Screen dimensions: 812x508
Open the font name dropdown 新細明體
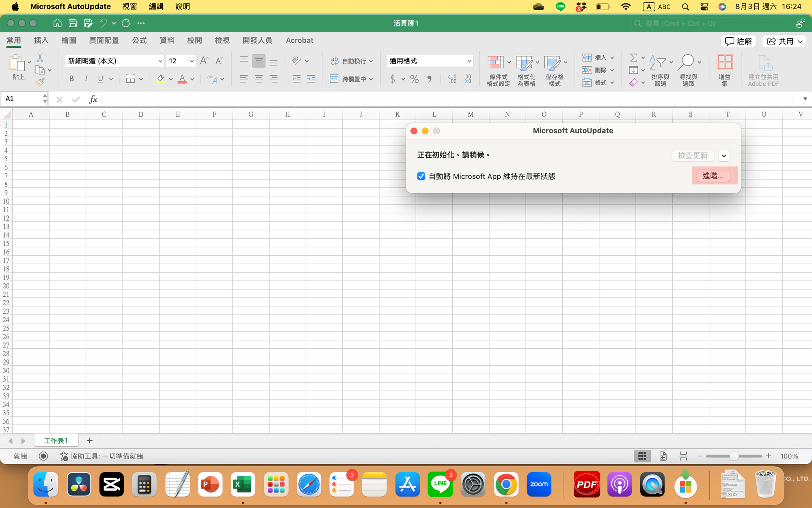pos(160,61)
